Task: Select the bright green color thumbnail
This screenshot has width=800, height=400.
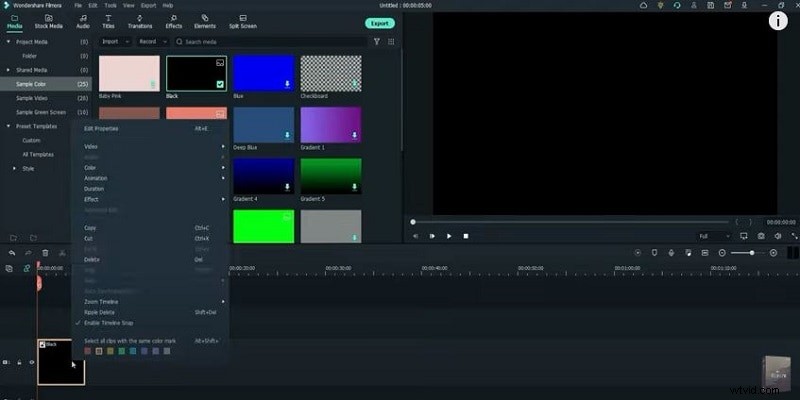Action: click(264, 226)
